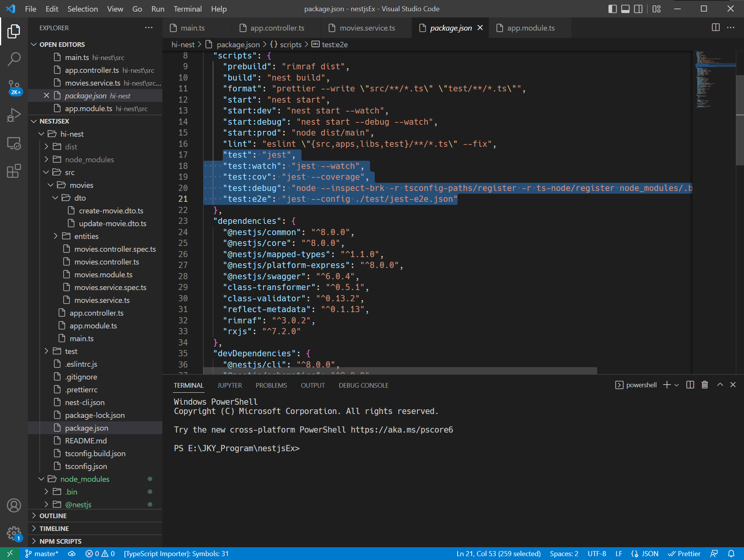Screen dimensions: 744x560
Task: Collapse the movies folder
Action: [81, 185]
